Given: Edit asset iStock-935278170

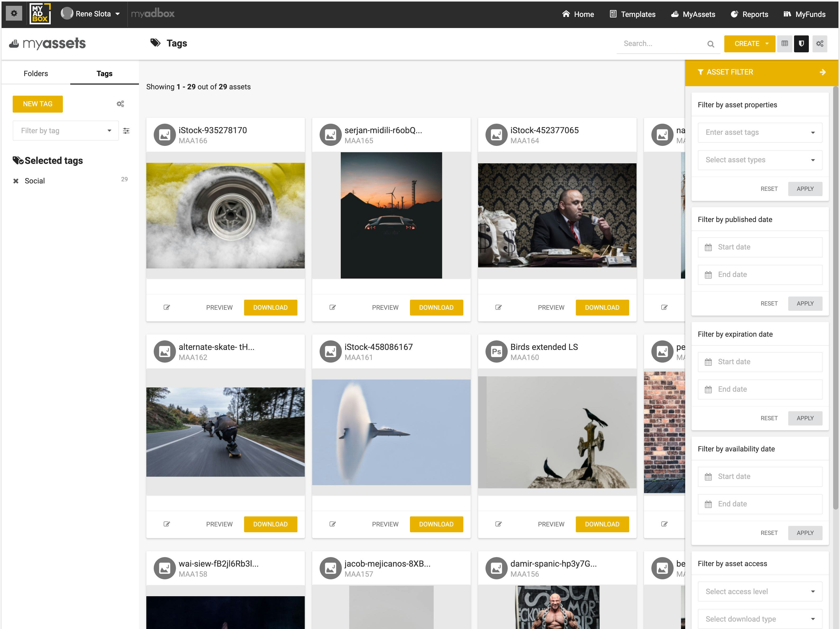Looking at the screenshot, I should click(166, 307).
